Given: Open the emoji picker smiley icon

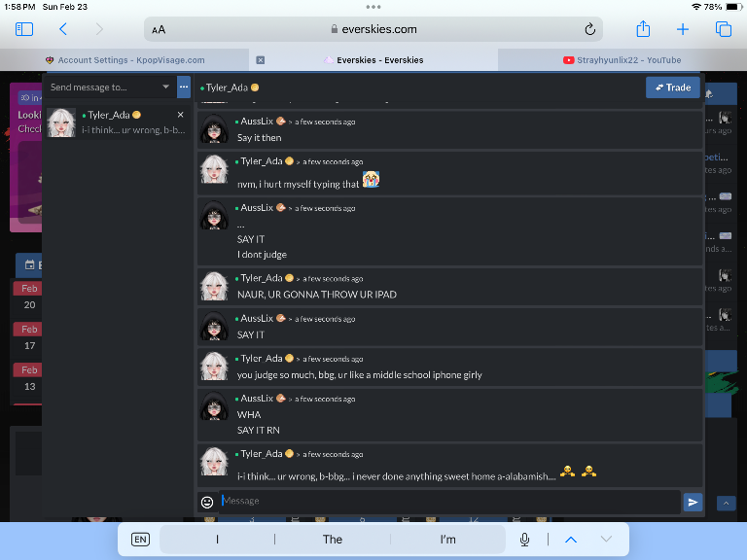Looking at the screenshot, I should tap(207, 502).
